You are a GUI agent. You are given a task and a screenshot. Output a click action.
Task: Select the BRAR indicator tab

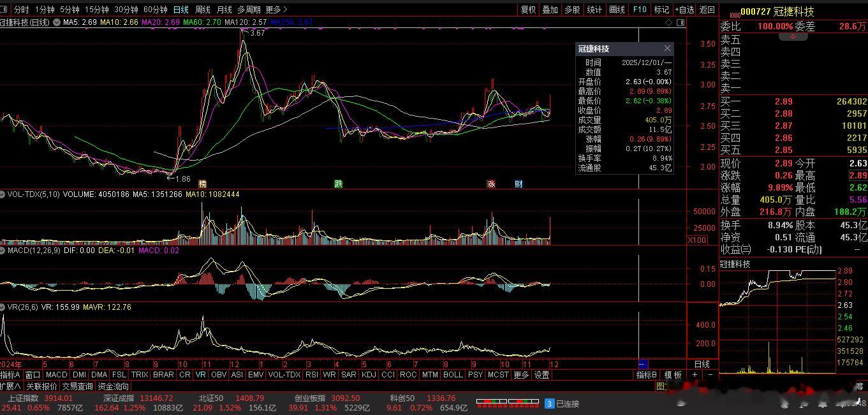tap(163, 375)
